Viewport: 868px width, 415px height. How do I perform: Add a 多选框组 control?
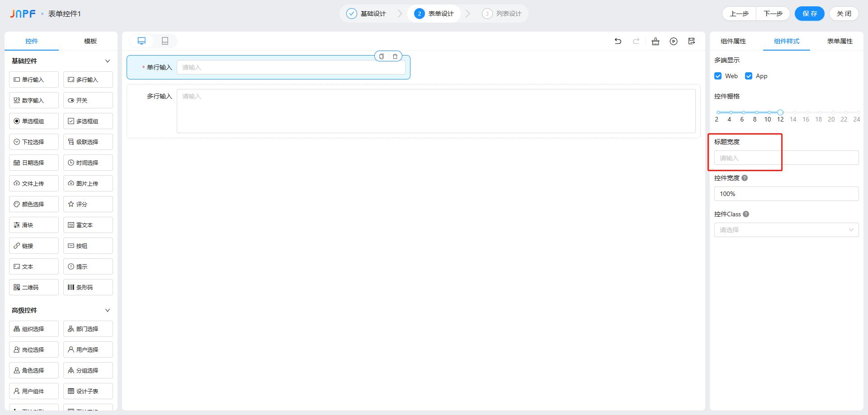point(88,121)
